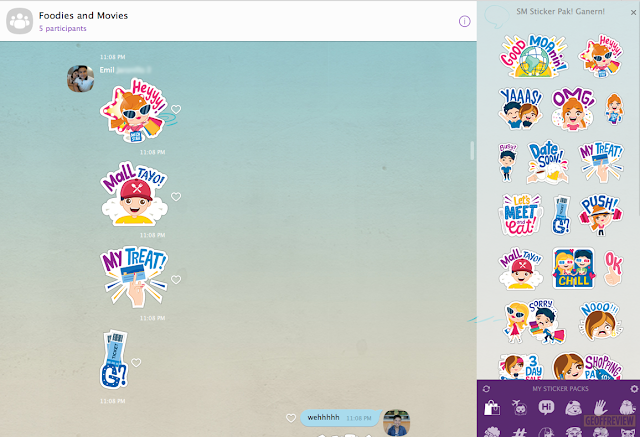Send the OMG sticker
The image size is (640, 437).
coord(573,108)
